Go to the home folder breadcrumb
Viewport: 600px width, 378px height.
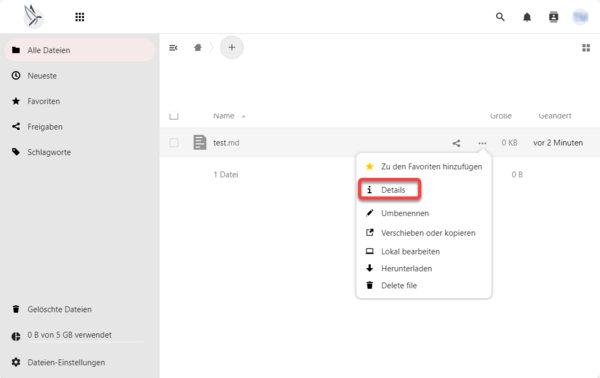(198, 47)
